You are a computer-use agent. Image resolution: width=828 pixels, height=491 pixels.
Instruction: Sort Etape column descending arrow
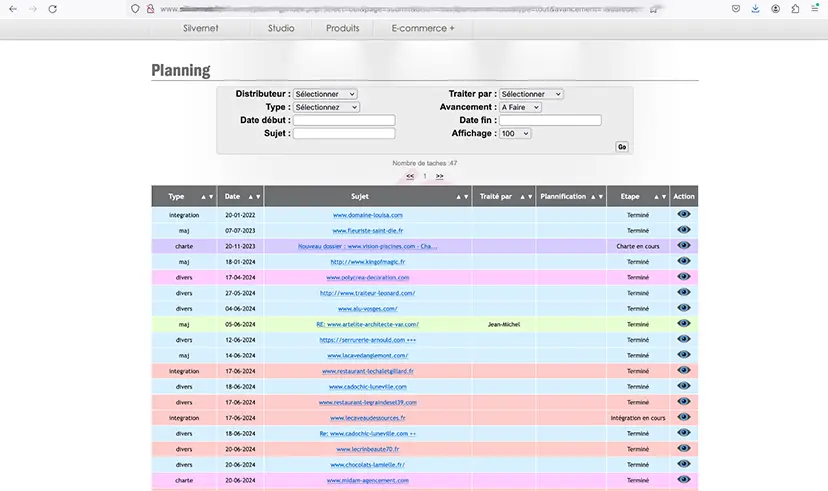664,197
